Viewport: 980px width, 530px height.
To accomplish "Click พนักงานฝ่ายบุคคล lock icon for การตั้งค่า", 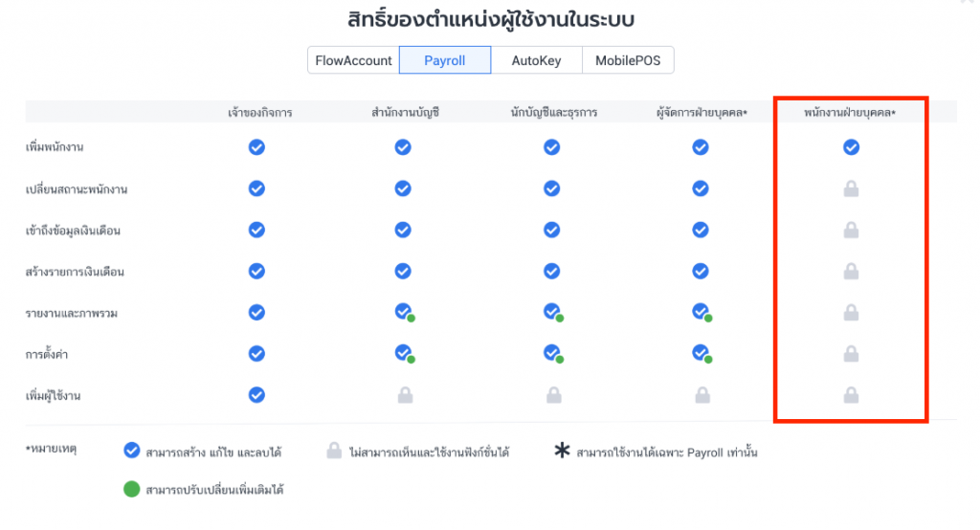I will click(x=851, y=354).
